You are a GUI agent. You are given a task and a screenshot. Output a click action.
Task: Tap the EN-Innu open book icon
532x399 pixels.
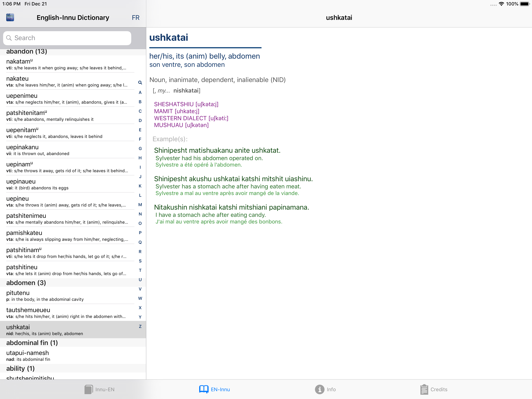(203, 389)
